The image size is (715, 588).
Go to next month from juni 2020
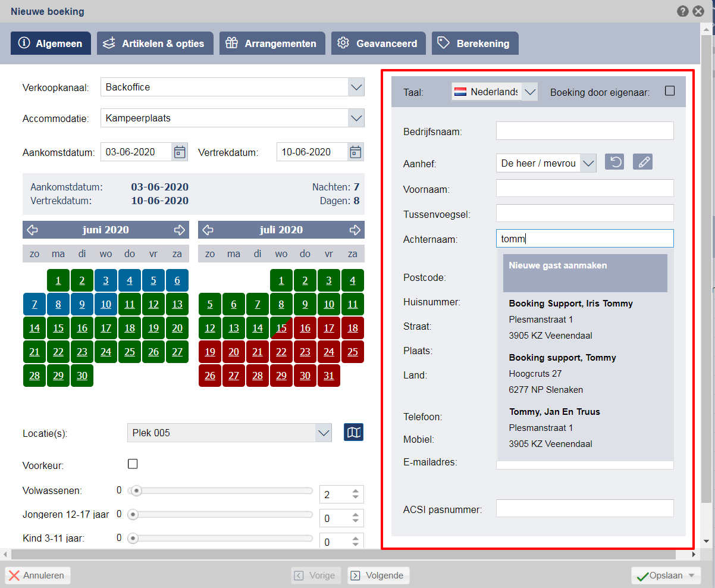click(x=179, y=230)
